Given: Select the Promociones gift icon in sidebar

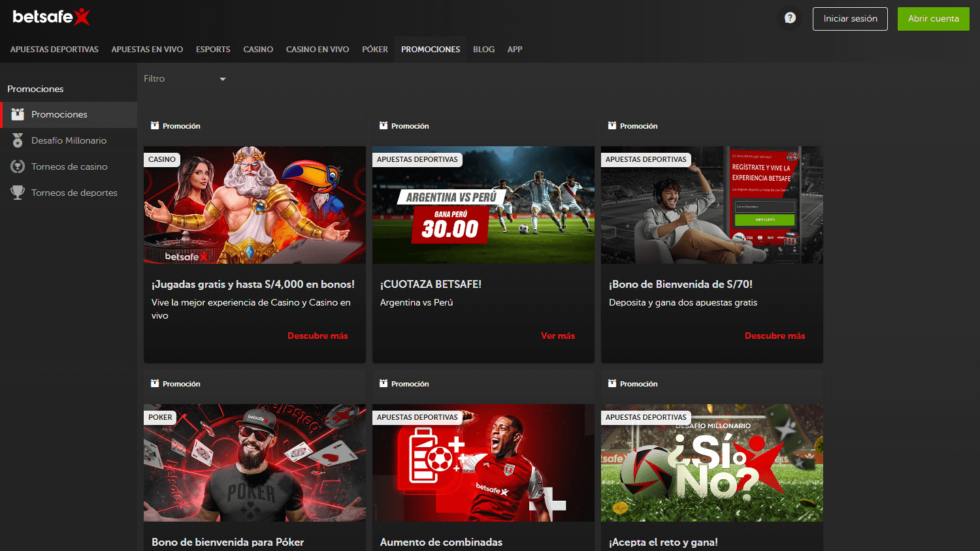Looking at the screenshot, I should click(18, 114).
